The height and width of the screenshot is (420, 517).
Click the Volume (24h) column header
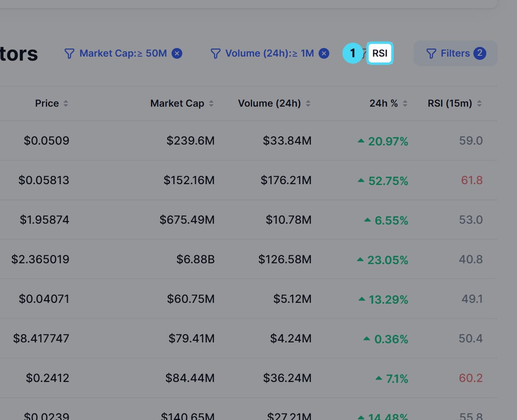tap(270, 103)
